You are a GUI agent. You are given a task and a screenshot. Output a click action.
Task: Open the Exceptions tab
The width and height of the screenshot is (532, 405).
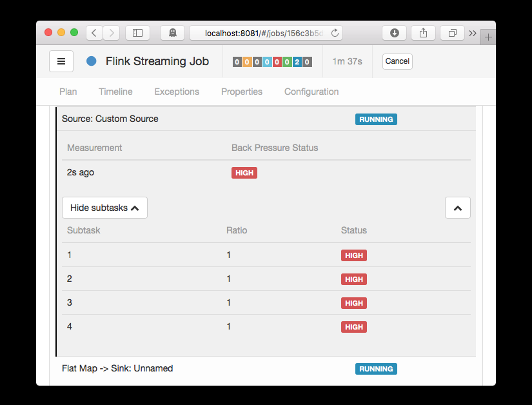tap(177, 92)
